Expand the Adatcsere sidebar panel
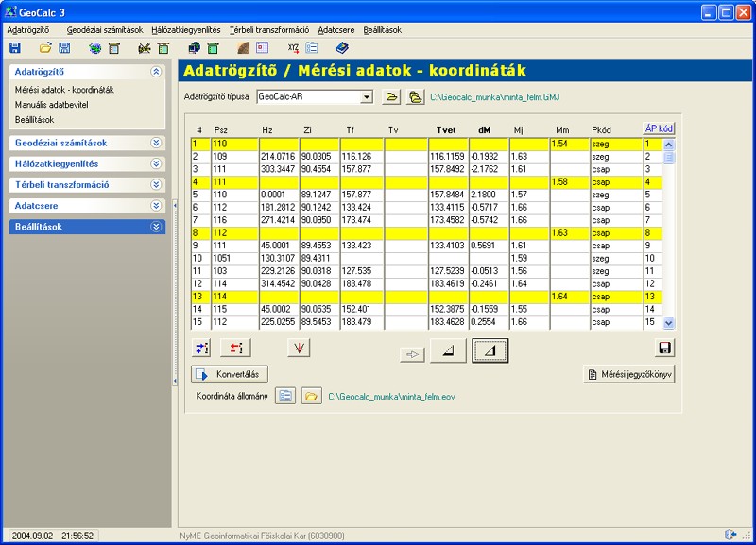This screenshot has width=756, height=545. click(x=156, y=206)
